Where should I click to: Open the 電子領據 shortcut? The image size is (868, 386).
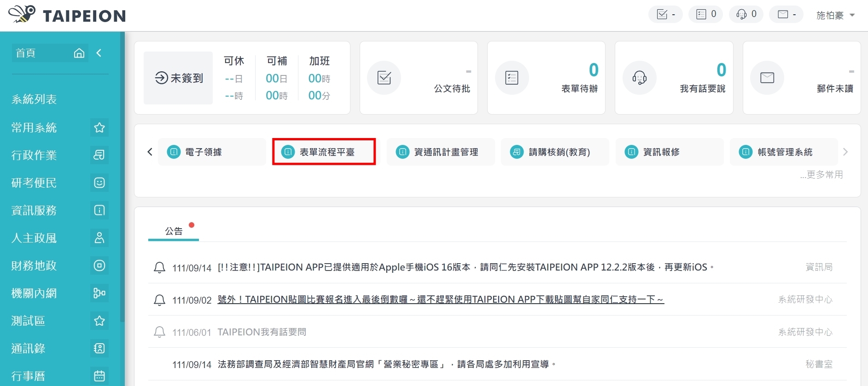point(212,152)
